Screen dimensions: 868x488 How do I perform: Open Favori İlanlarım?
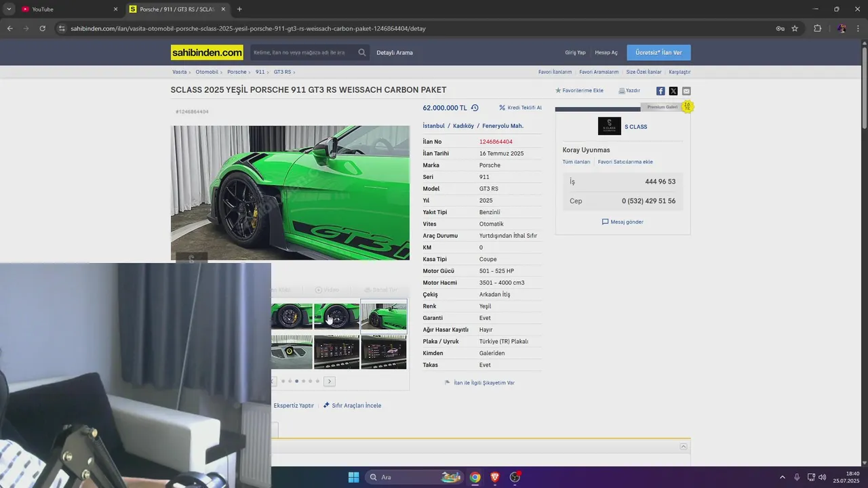point(555,72)
